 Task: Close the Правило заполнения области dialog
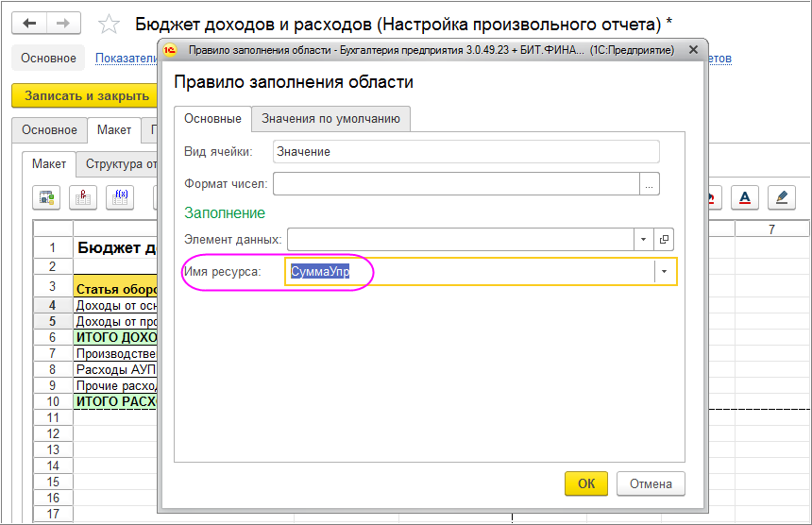point(693,49)
